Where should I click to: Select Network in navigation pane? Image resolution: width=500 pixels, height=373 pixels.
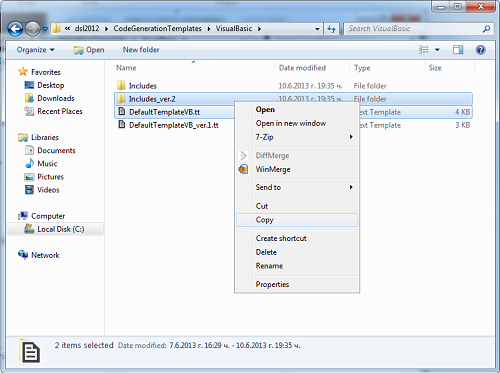point(45,255)
